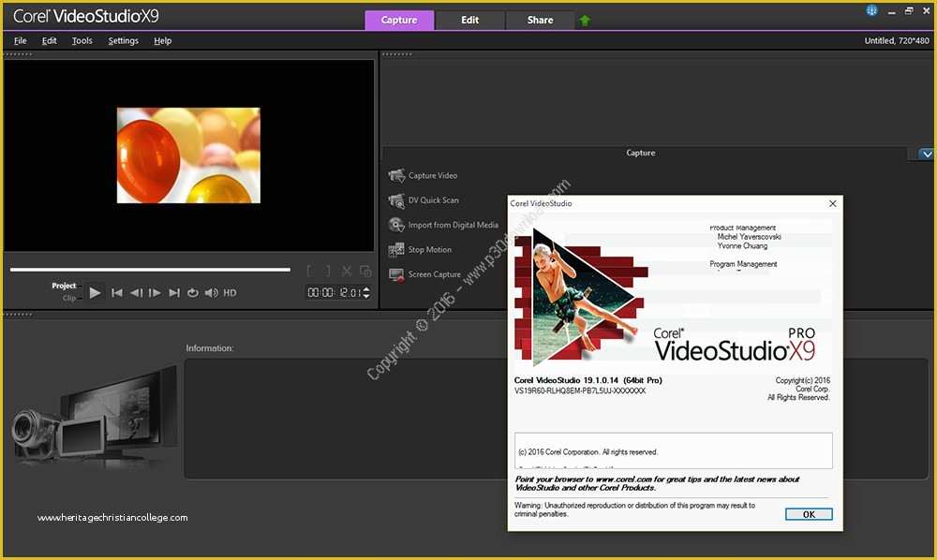Open the File menu
937x560 pixels.
coord(21,40)
